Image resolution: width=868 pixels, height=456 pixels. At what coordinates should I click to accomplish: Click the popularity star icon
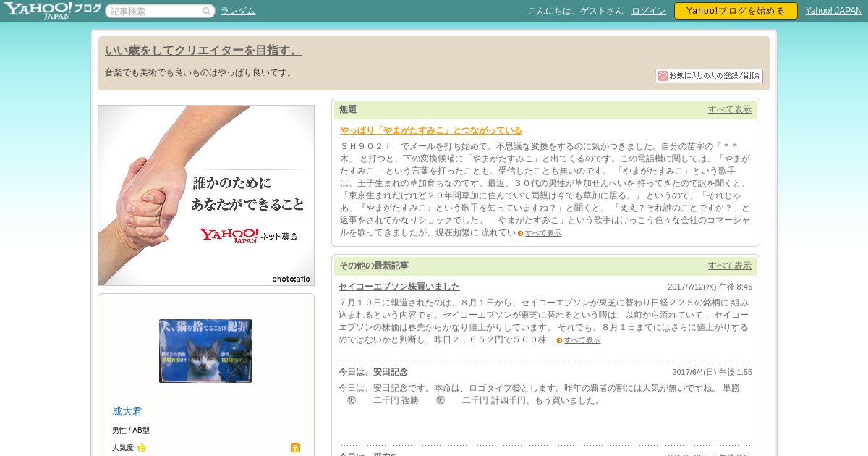pyautogui.click(x=141, y=447)
